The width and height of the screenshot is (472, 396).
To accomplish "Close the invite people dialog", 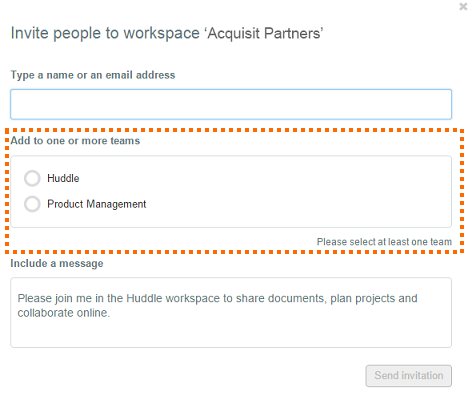I will pos(463,6).
